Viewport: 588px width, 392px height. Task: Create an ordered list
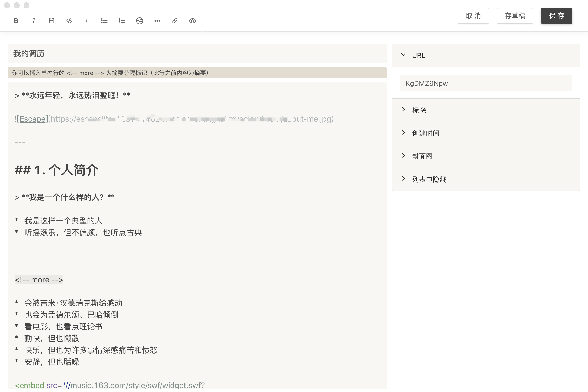[x=122, y=21]
